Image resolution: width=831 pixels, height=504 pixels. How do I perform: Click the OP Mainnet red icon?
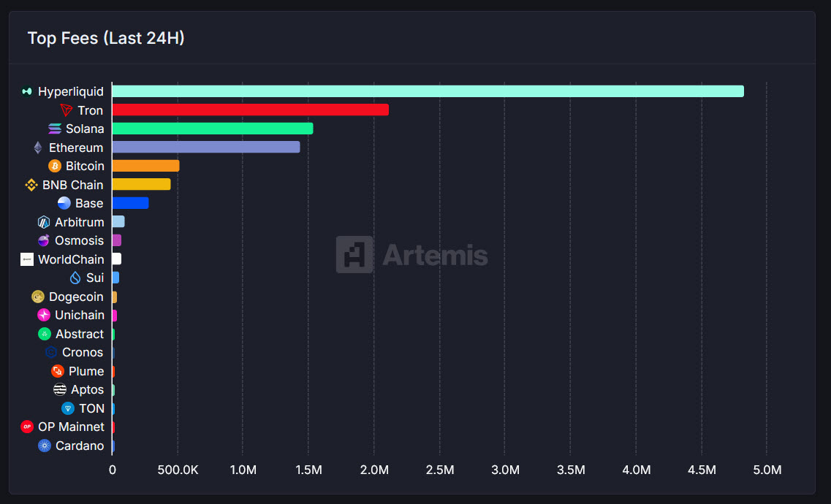[x=27, y=427]
